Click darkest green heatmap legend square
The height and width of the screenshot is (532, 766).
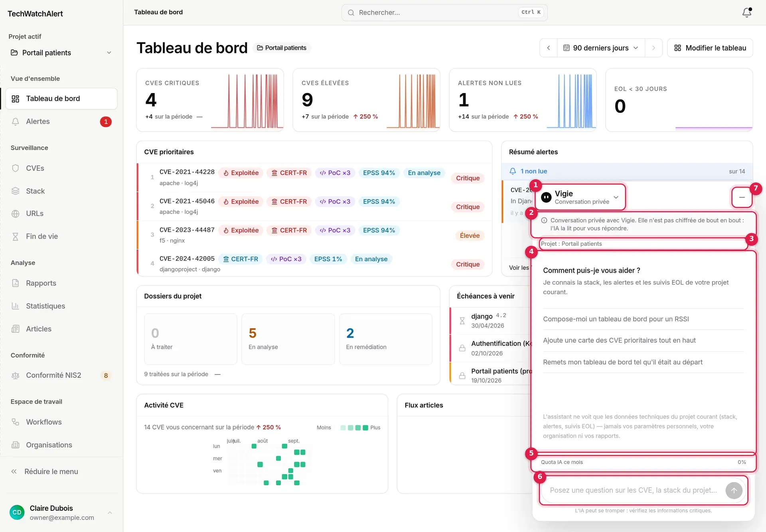coord(365,427)
